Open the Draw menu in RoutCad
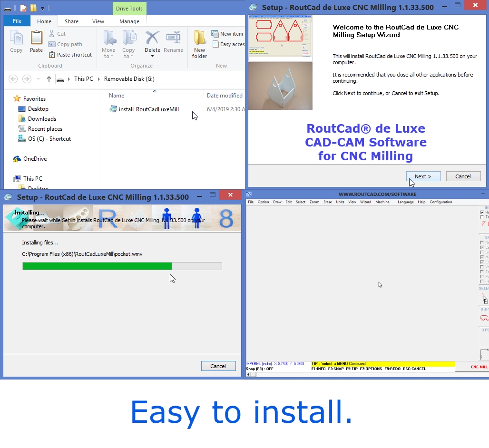The height and width of the screenshot is (448, 489). [277, 202]
